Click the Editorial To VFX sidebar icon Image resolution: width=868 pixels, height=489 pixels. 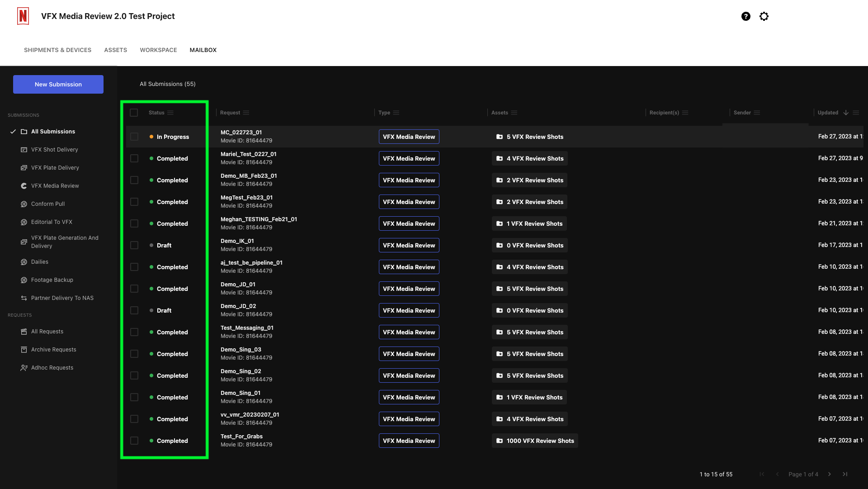tap(24, 222)
